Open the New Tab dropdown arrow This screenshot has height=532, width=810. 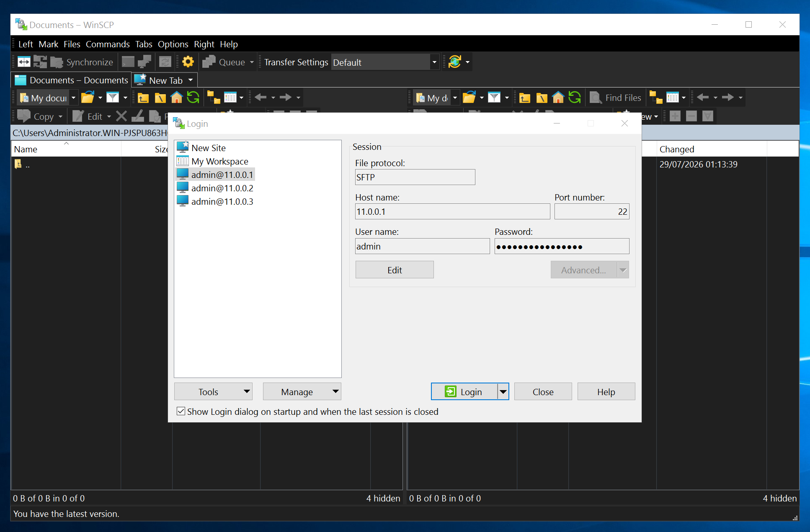click(x=191, y=80)
